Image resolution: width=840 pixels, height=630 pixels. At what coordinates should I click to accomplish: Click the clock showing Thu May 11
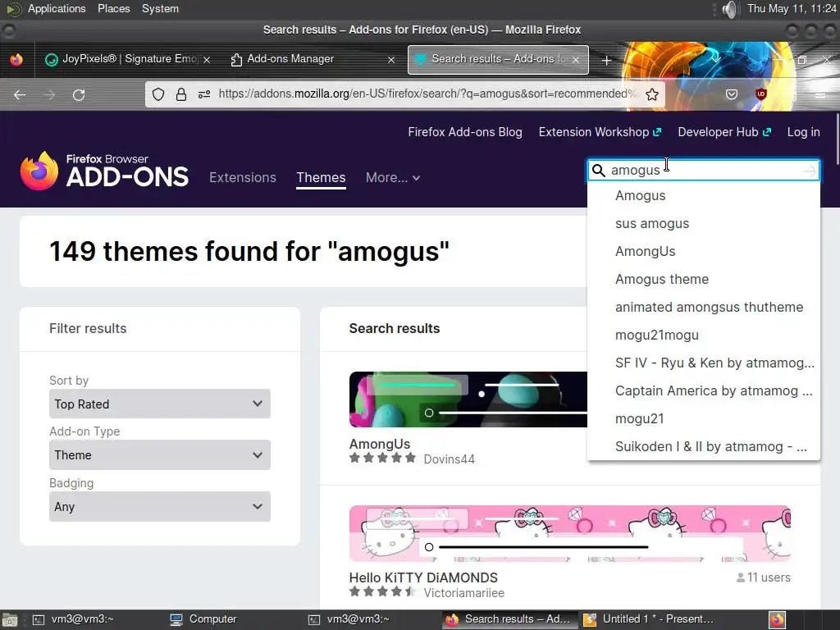click(x=792, y=8)
